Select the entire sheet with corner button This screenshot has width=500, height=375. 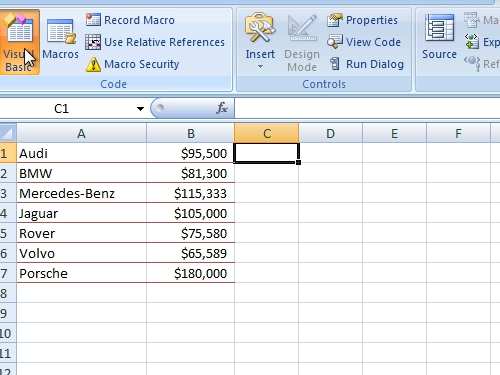click(x=8, y=133)
